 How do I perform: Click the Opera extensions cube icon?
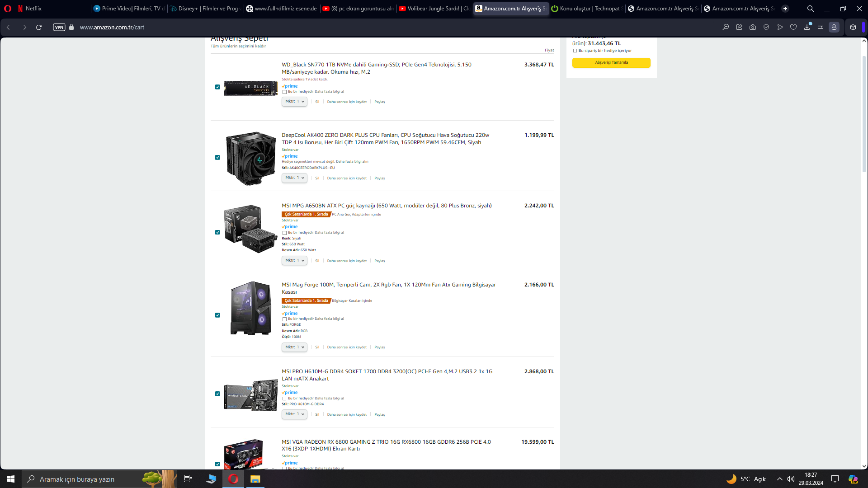(x=853, y=27)
